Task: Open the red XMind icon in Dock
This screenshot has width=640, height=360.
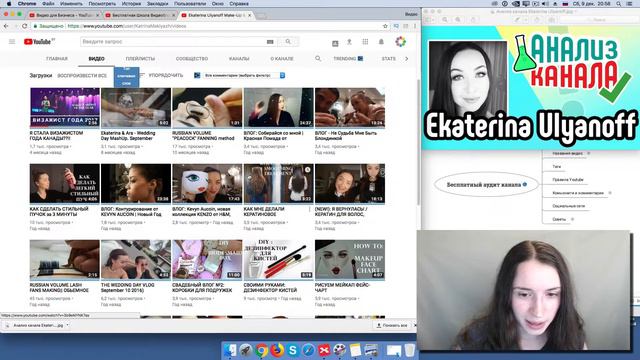Action: [x=324, y=350]
